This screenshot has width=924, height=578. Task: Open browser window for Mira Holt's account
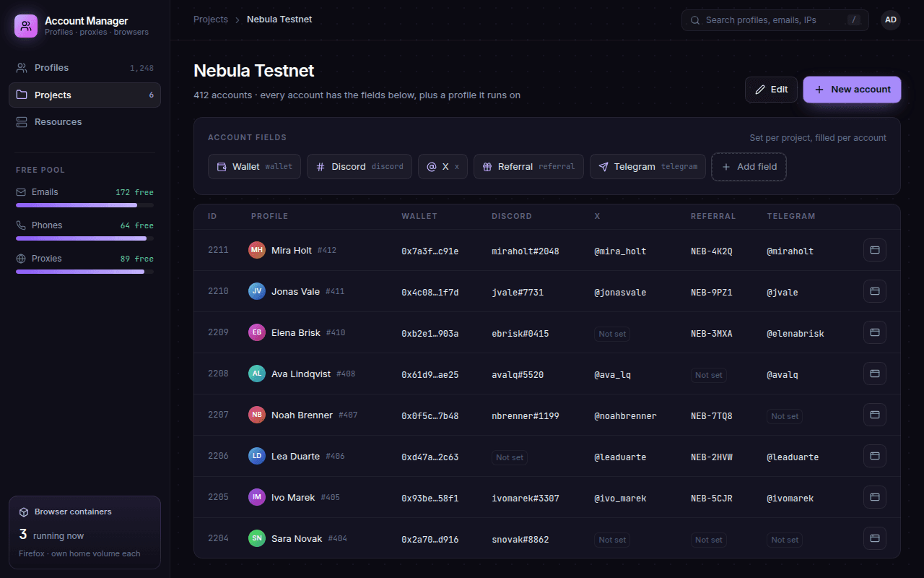pos(875,250)
